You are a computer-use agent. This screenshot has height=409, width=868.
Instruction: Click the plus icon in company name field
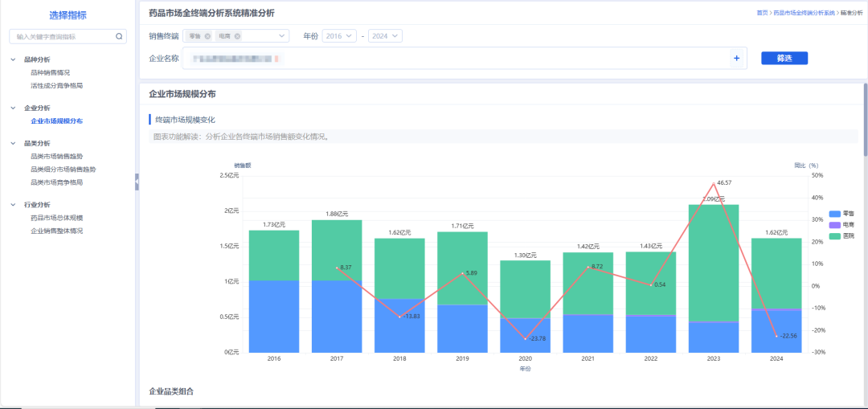[736, 58]
